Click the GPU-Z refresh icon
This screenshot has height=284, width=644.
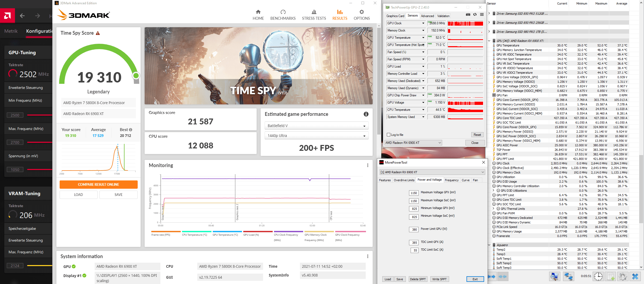click(x=475, y=14)
